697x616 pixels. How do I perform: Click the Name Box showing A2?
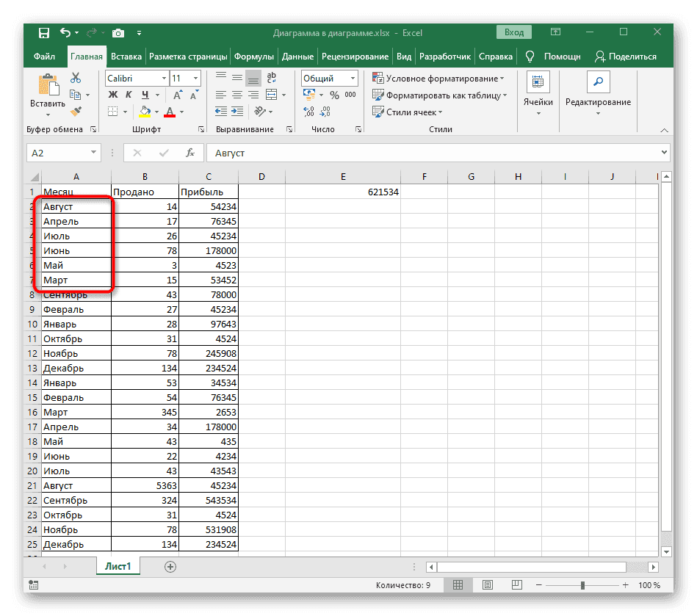pos(56,153)
